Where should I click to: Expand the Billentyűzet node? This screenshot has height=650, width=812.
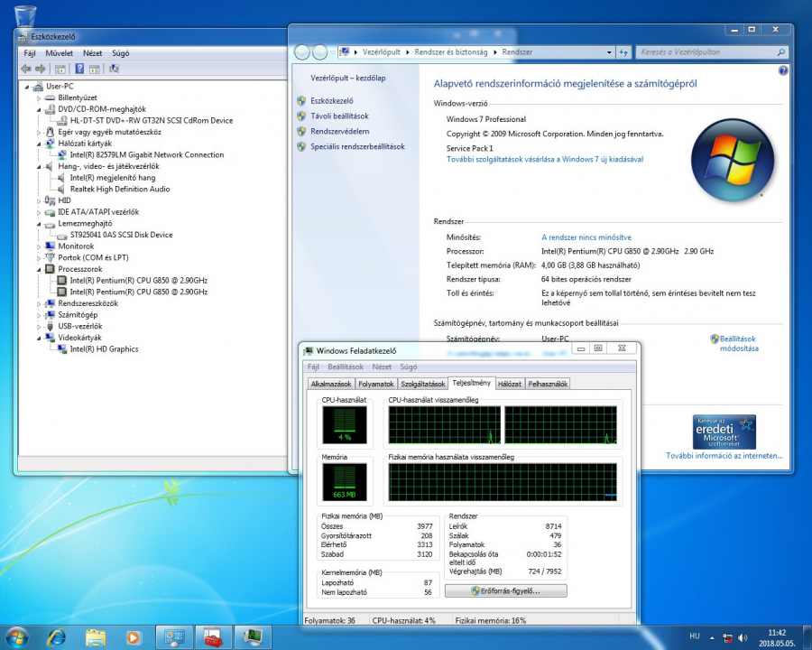39,98
